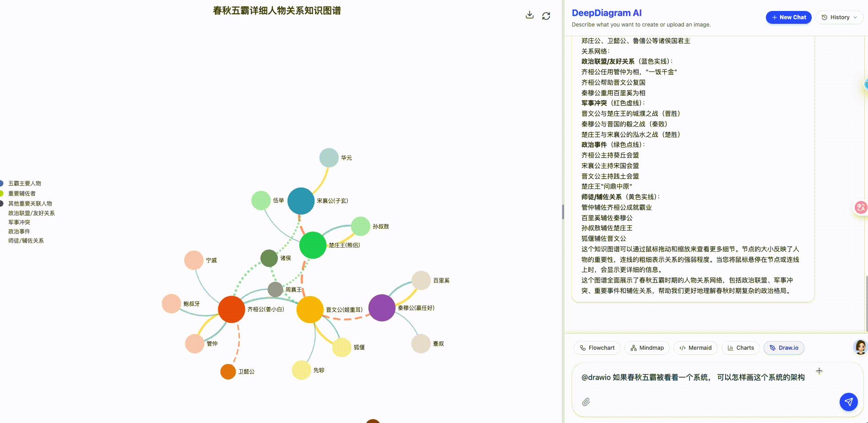Image resolution: width=868 pixels, height=423 pixels.
Task: Switch to Charts mode
Action: [x=741, y=348]
